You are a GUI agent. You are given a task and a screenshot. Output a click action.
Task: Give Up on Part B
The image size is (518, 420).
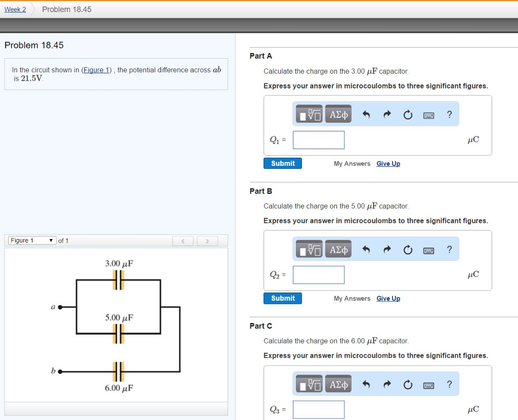[x=388, y=298]
